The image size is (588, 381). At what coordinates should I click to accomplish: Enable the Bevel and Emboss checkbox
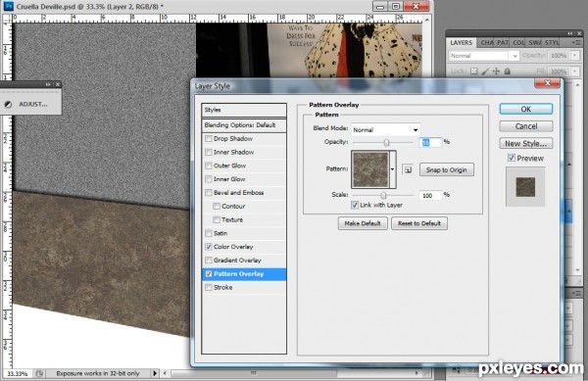(209, 193)
